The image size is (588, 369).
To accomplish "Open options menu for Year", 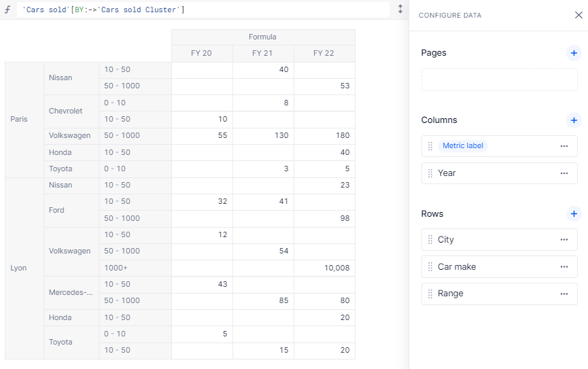I will 564,173.
